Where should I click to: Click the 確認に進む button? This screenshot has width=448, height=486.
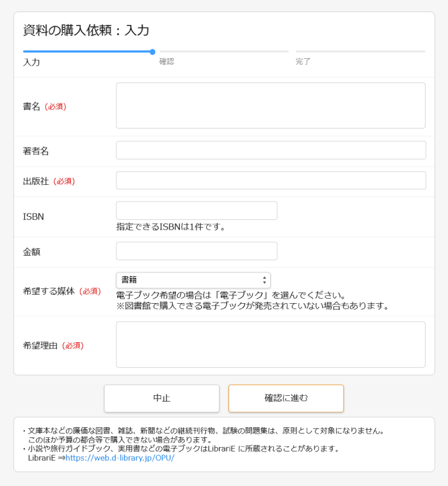[286, 398]
